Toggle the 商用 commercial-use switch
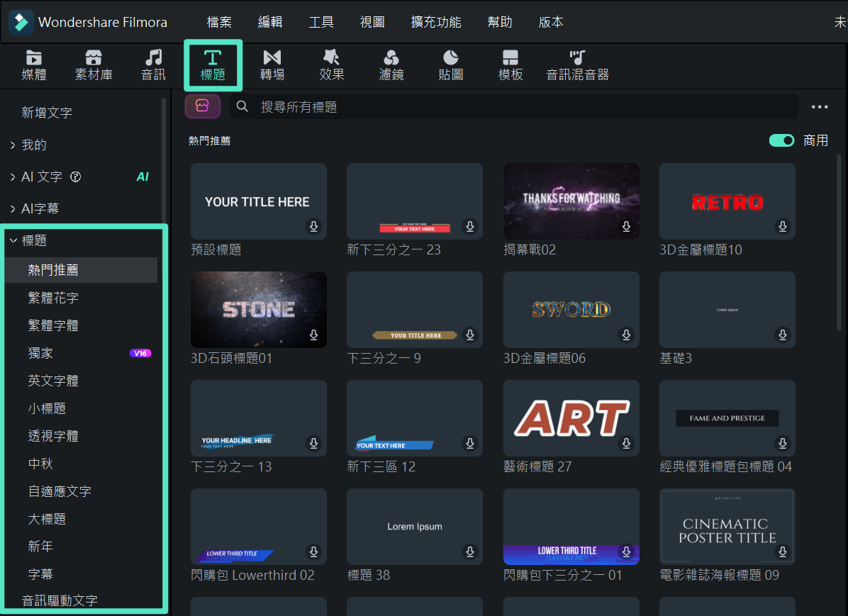Image resolution: width=848 pixels, height=616 pixels. 781,140
